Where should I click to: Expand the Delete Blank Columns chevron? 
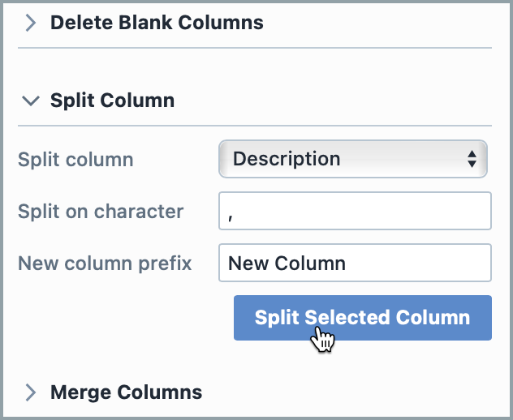tap(30, 24)
